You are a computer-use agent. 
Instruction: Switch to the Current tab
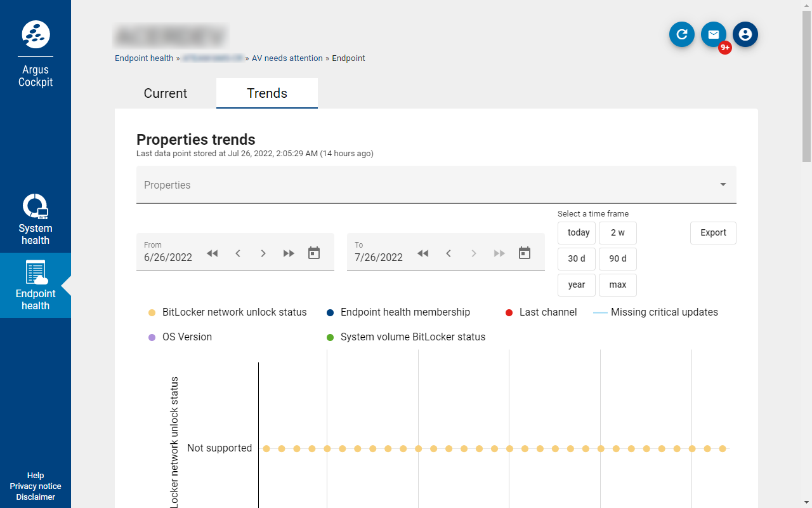pyautogui.click(x=166, y=93)
